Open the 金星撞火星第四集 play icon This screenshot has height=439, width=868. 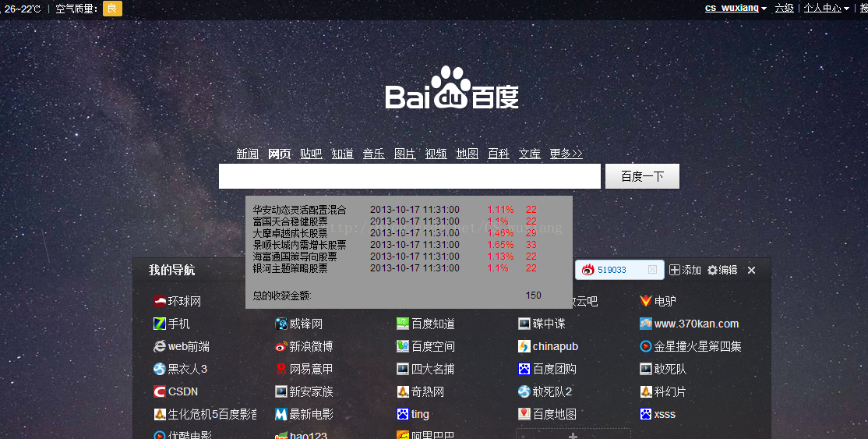point(645,346)
